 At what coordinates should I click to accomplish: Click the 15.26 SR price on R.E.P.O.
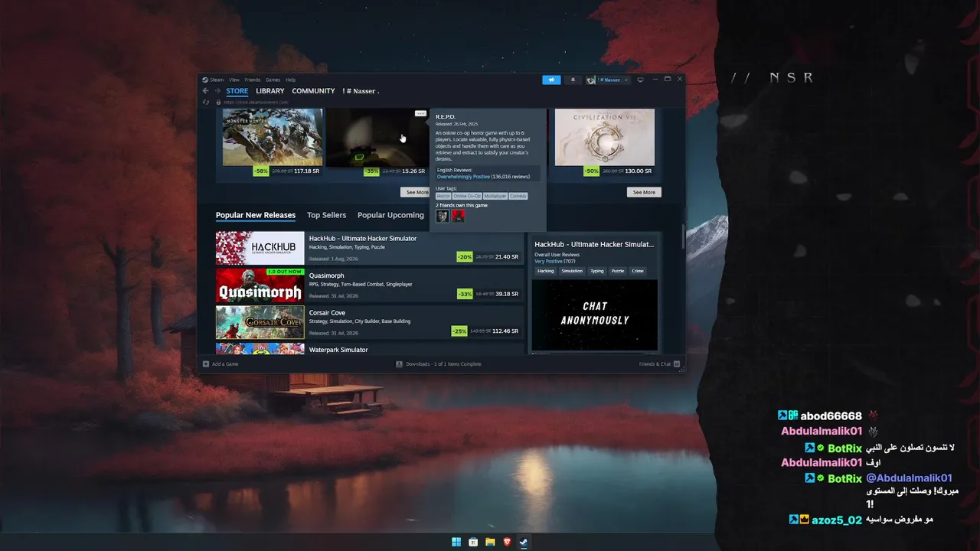click(413, 171)
